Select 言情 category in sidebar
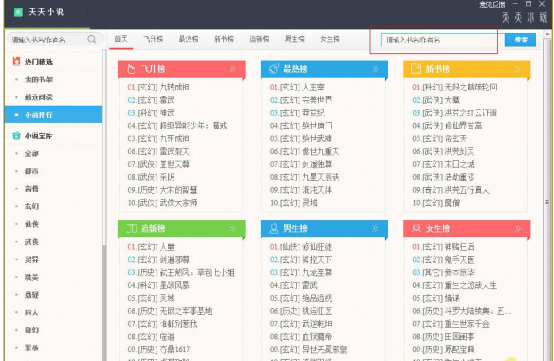The width and height of the screenshot is (554, 361). (x=32, y=189)
